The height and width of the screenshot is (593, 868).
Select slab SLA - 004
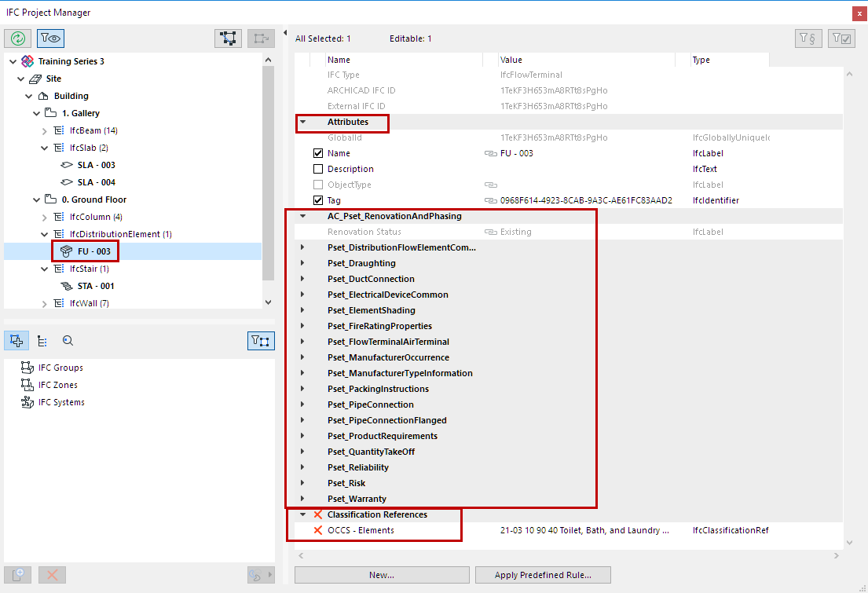click(x=97, y=182)
